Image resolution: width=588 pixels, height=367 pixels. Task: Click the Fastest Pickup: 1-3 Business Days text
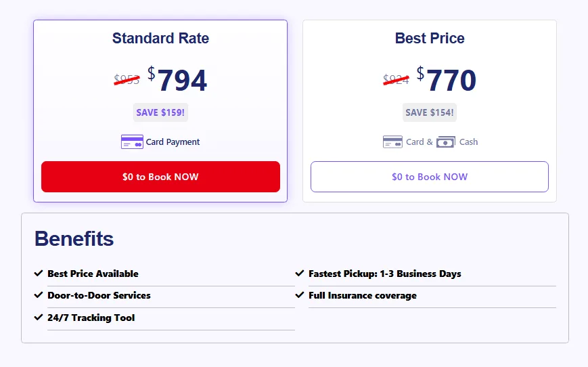(384, 274)
